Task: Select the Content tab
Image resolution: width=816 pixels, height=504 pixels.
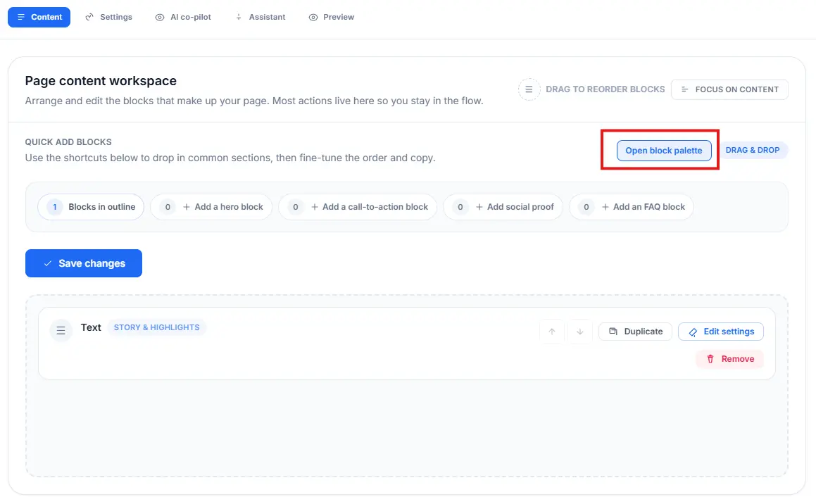Action: coord(39,17)
